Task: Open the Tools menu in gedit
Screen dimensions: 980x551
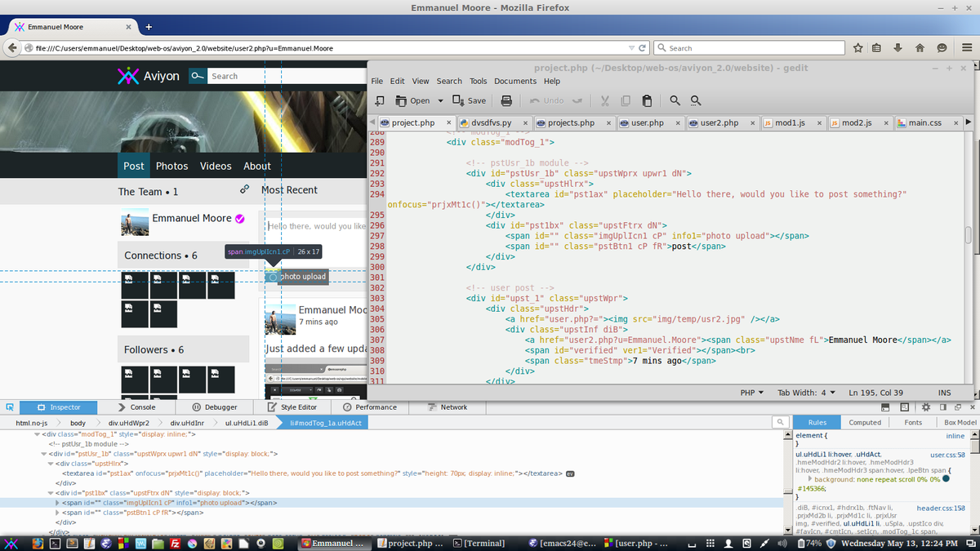Action: 479,81
